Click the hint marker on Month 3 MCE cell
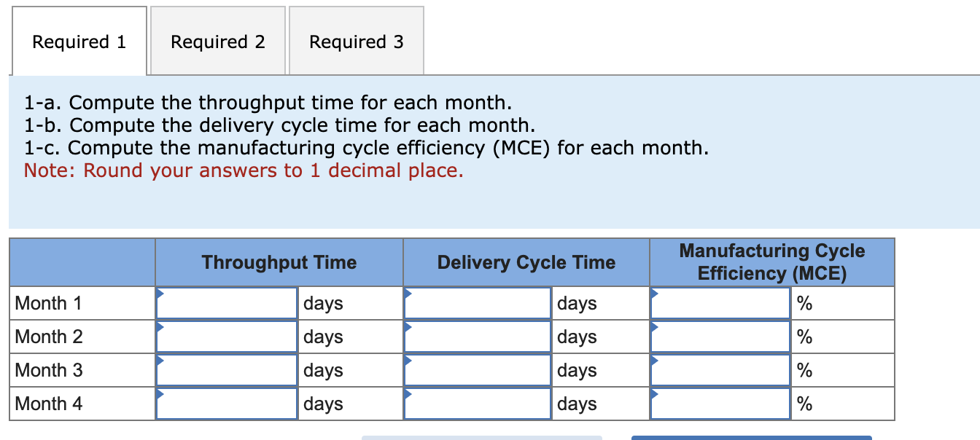Viewport: 980px width, 440px height. pos(653,360)
